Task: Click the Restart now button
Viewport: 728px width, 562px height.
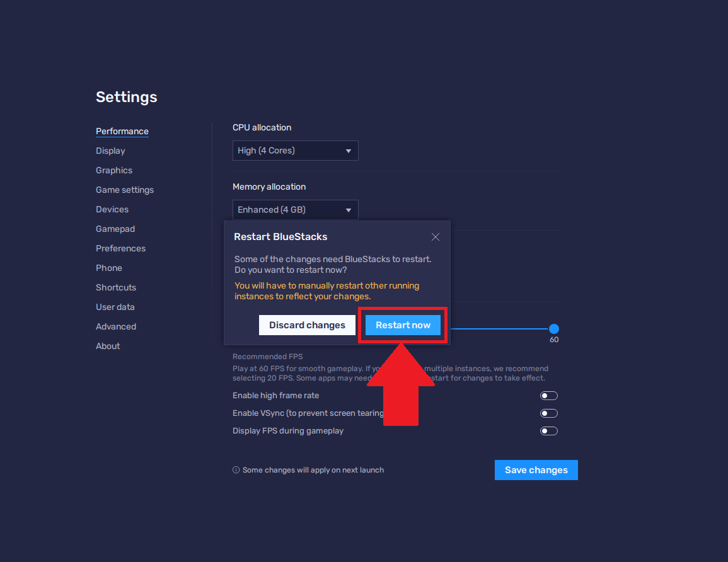Action: tap(403, 325)
